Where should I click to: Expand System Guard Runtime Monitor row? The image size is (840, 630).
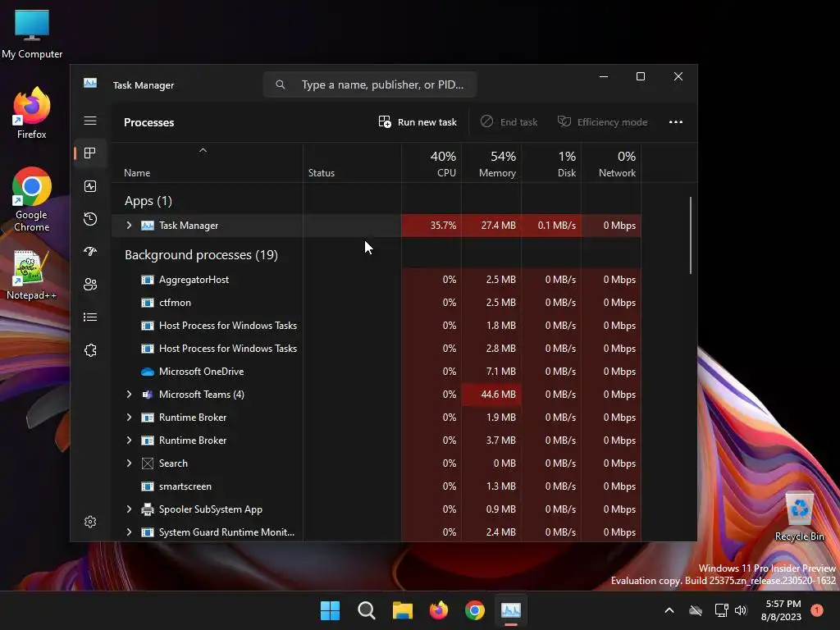[129, 532]
